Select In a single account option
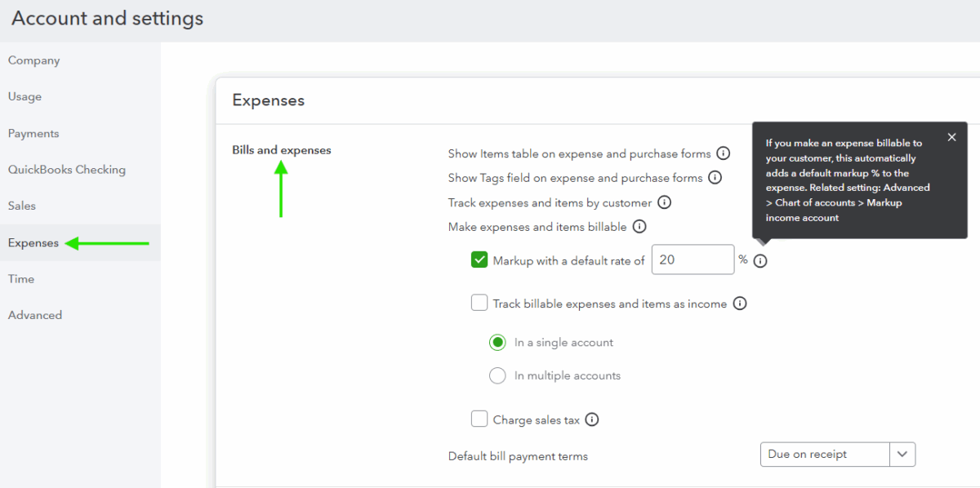Screen dimensions: 980x488 click(x=497, y=342)
